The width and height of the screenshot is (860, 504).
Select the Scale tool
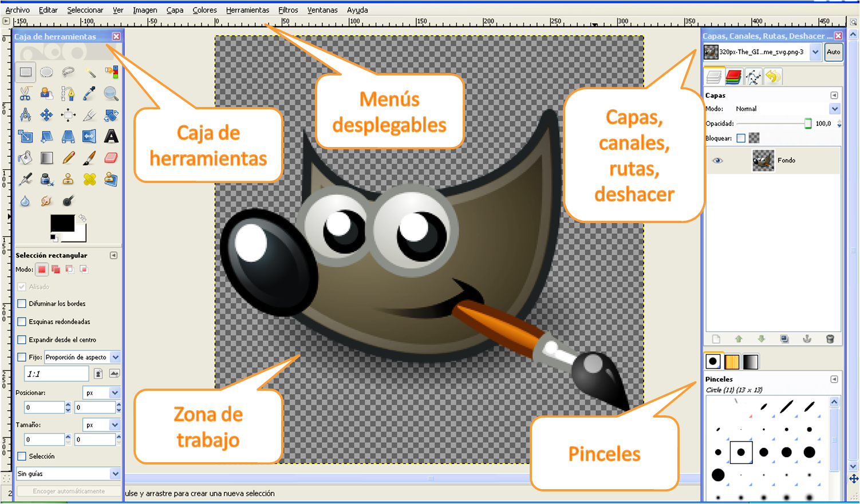point(25,136)
